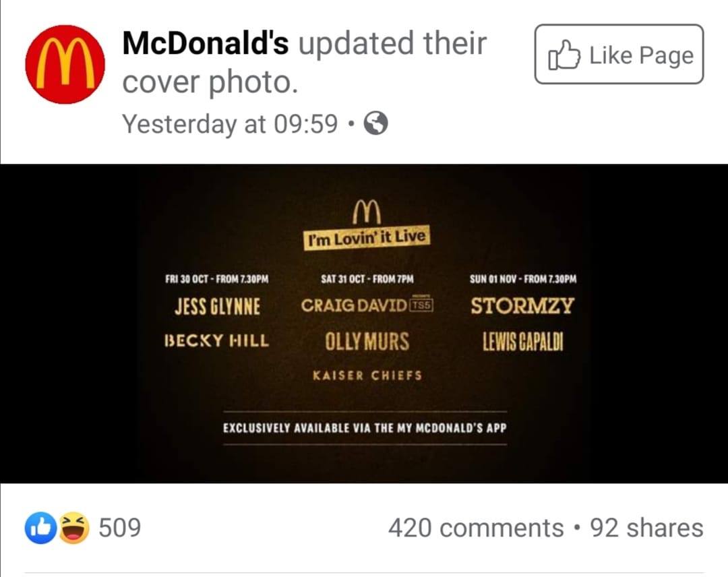Open the Yesterday at 09:59 timestamp
The height and width of the screenshot is (577, 728).
(x=230, y=124)
